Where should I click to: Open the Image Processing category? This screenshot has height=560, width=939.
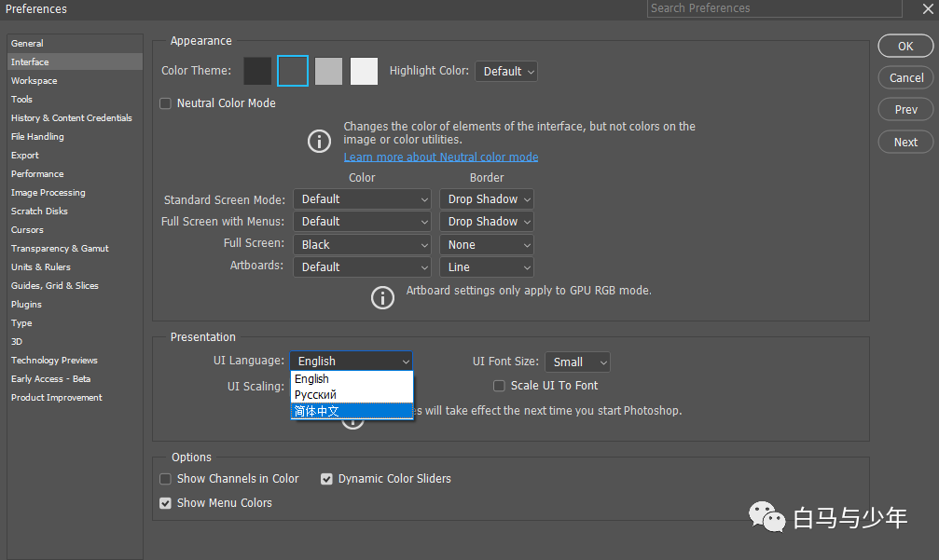click(75, 192)
